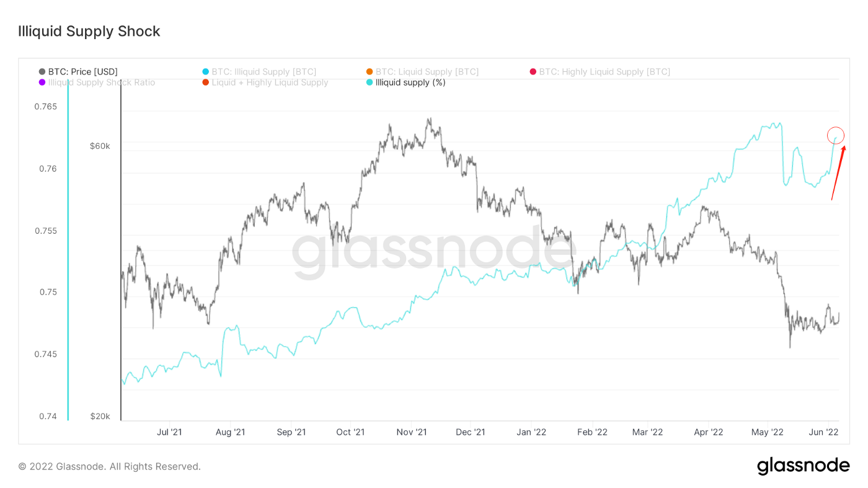
Task: Toggle the Liquid + Highly Liquid Supply legend label
Action: point(270,82)
